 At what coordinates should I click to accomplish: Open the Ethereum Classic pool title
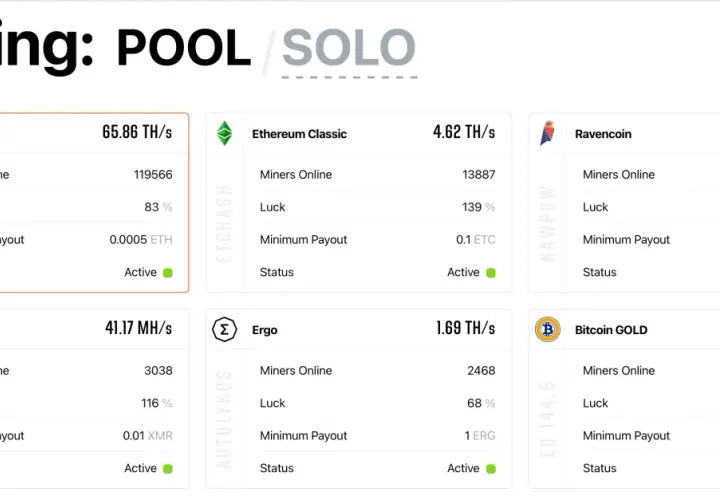(299, 134)
